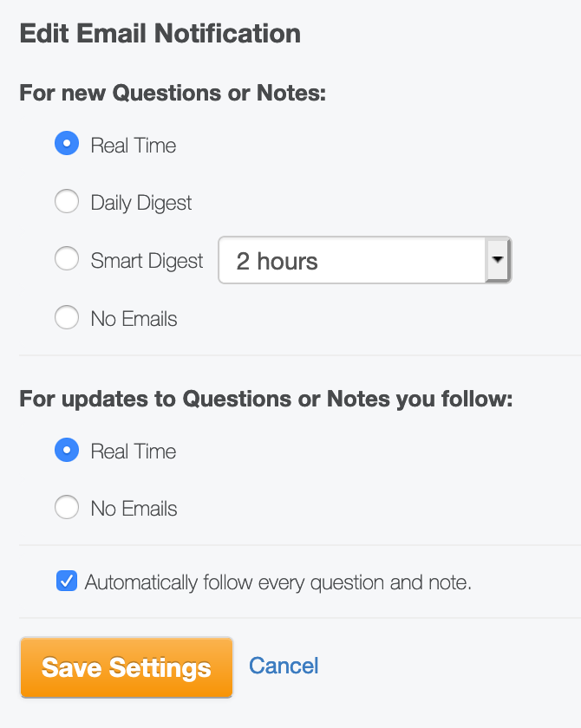
Task: Click 'For updates to Questions or Notes' heading
Action: (x=266, y=400)
